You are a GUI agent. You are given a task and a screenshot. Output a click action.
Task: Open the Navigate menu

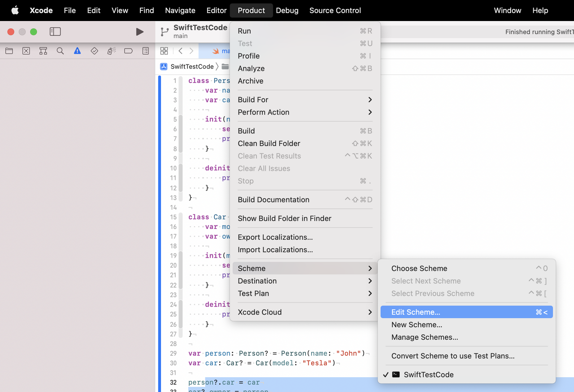(x=180, y=10)
